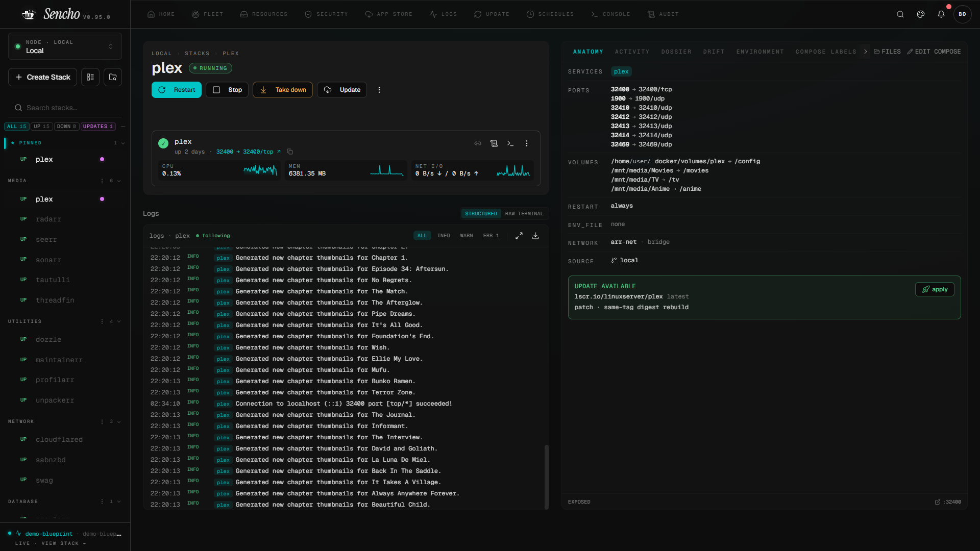Open the plex container logs icon
This screenshot has height=551, width=980.
pyautogui.click(x=494, y=143)
